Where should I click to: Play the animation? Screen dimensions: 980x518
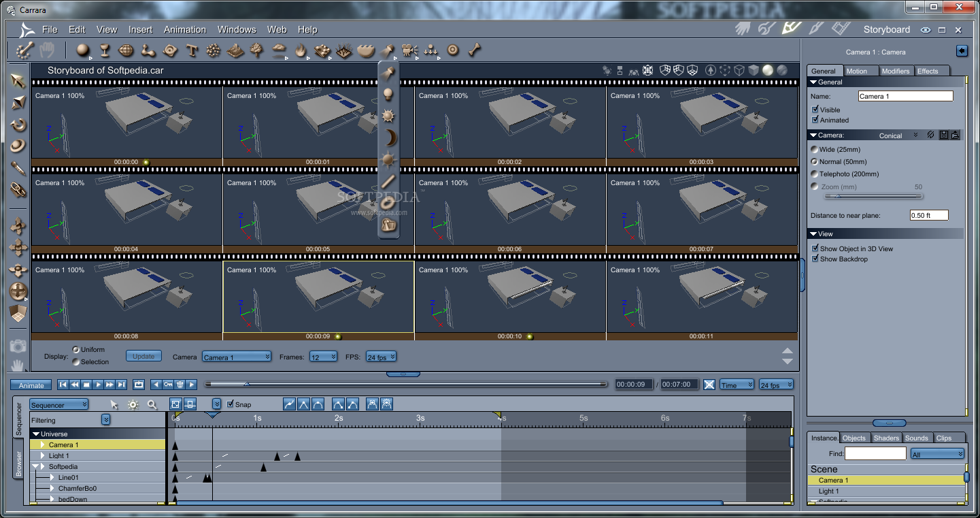[x=98, y=385]
